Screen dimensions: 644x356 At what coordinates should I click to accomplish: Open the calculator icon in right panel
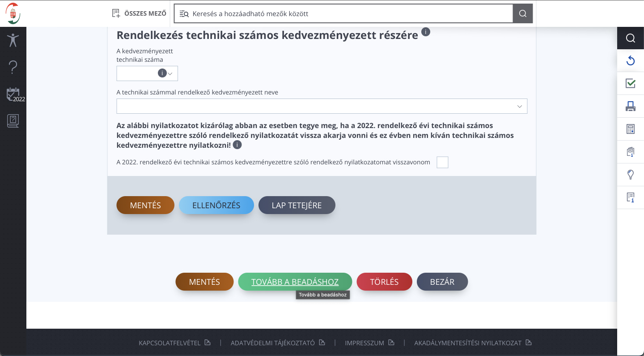(631, 129)
